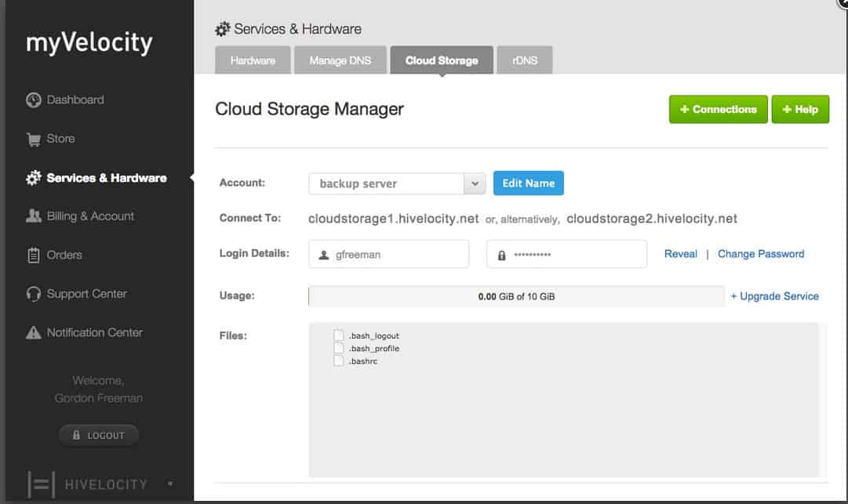Open the rDNS tab
The image size is (848, 504).
(525, 60)
